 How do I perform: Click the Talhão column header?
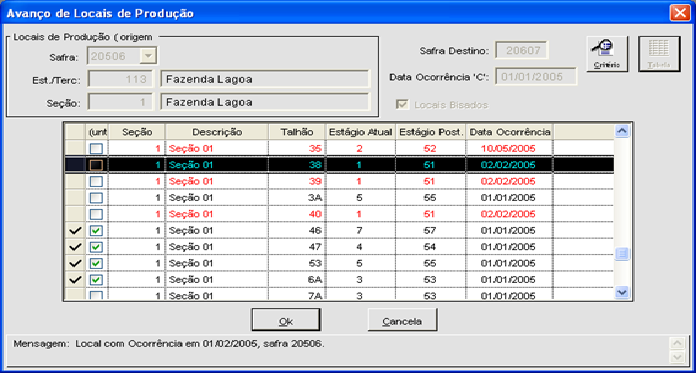click(x=297, y=132)
